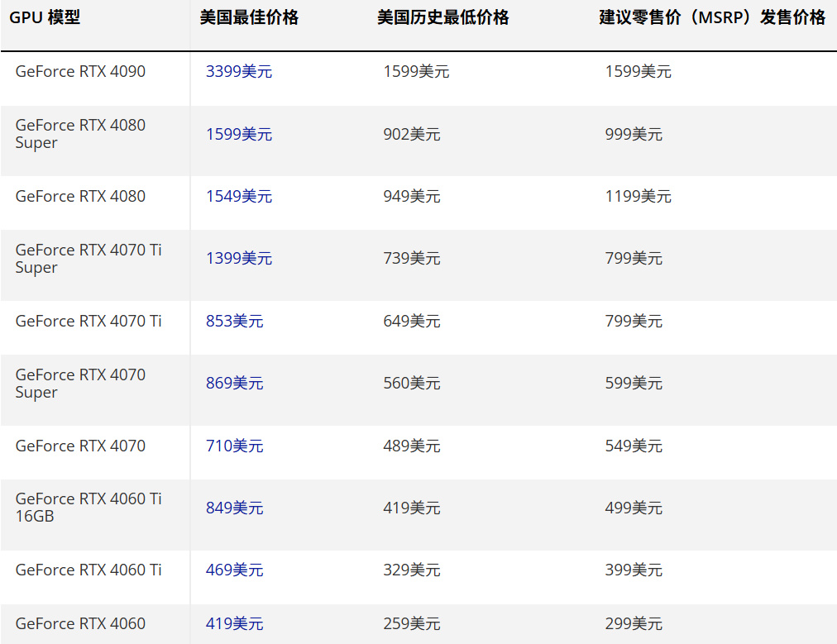Click the 建议零售价（MSRP）发售价格 header
837x644 pixels.
tap(712, 17)
